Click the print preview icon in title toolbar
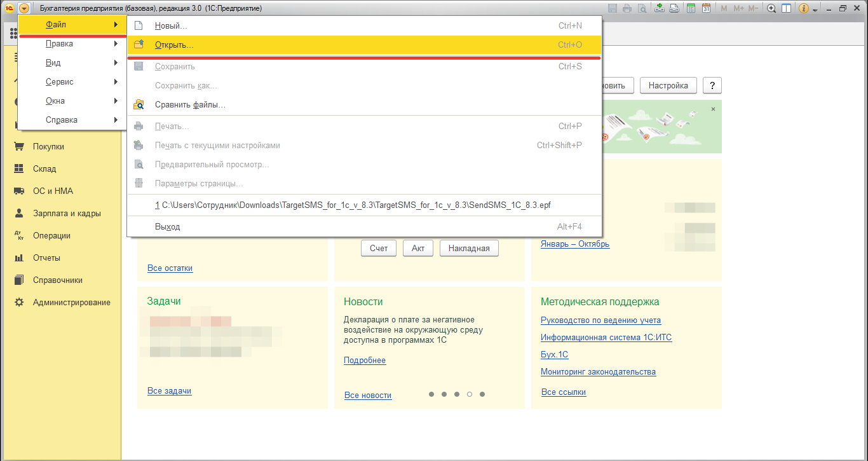This screenshot has width=868, height=461. point(642,8)
